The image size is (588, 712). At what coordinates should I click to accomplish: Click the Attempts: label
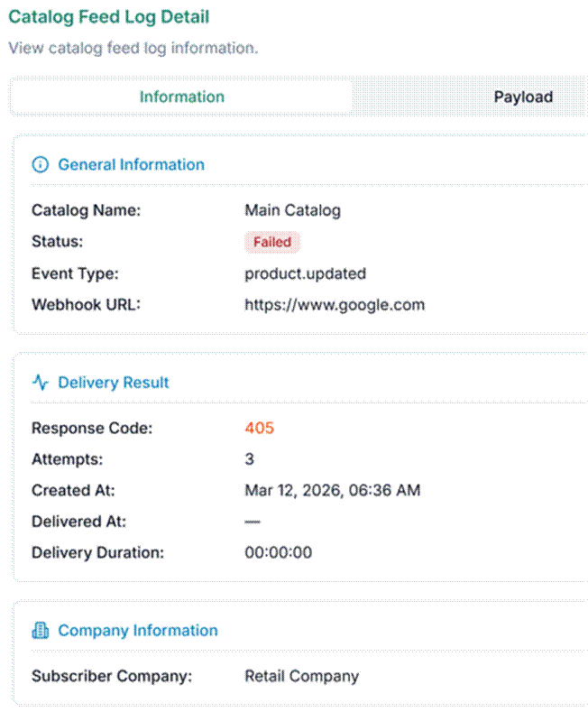coord(67,459)
